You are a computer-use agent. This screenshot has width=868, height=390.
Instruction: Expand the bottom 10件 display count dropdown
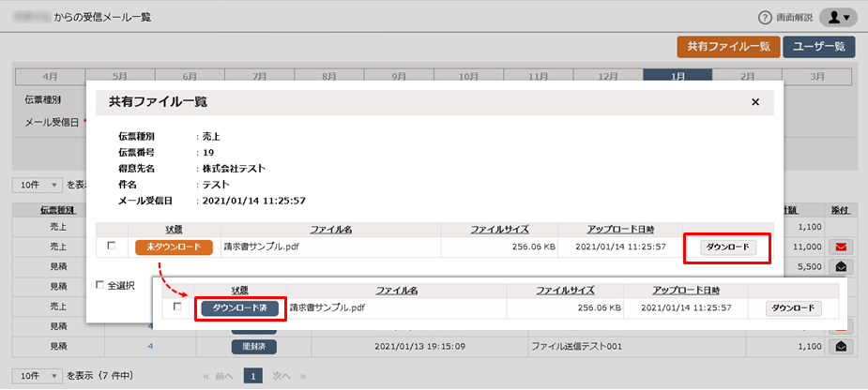[x=37, y=375]
